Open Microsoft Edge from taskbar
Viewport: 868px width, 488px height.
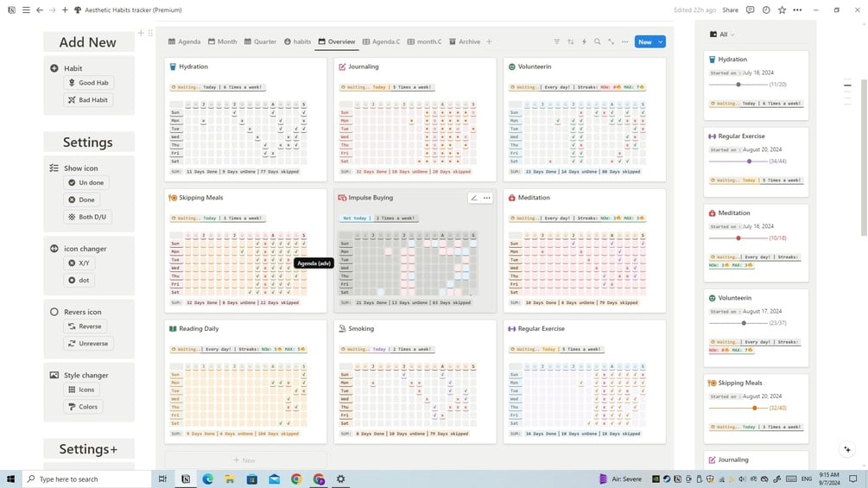207,479
